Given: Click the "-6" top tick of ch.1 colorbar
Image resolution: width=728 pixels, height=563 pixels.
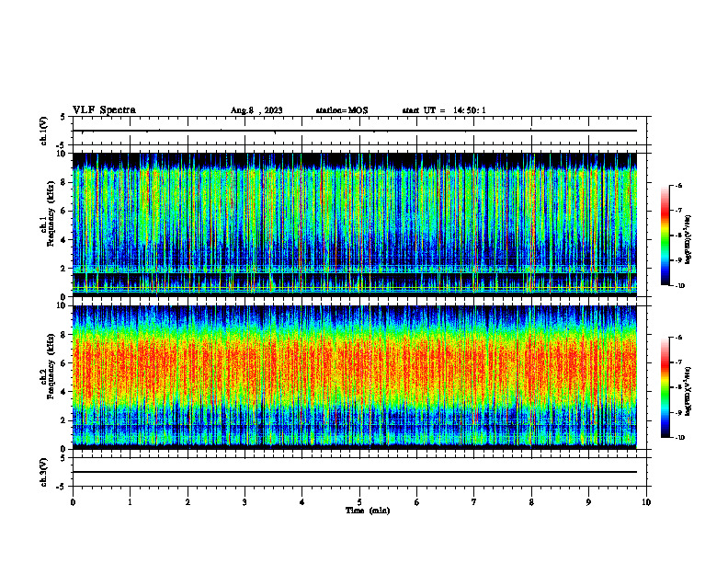Looking at the screenshot, I should click(x=678, y=185).
